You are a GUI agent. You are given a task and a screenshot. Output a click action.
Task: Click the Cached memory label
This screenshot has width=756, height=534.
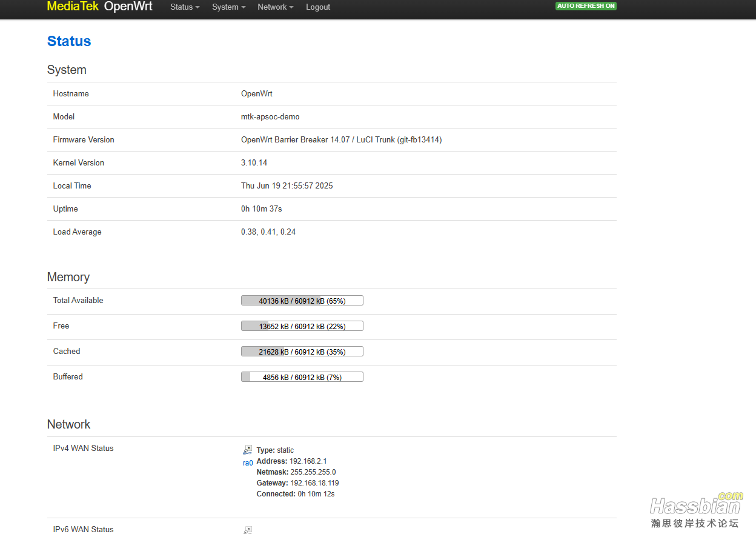click(67, 352)
